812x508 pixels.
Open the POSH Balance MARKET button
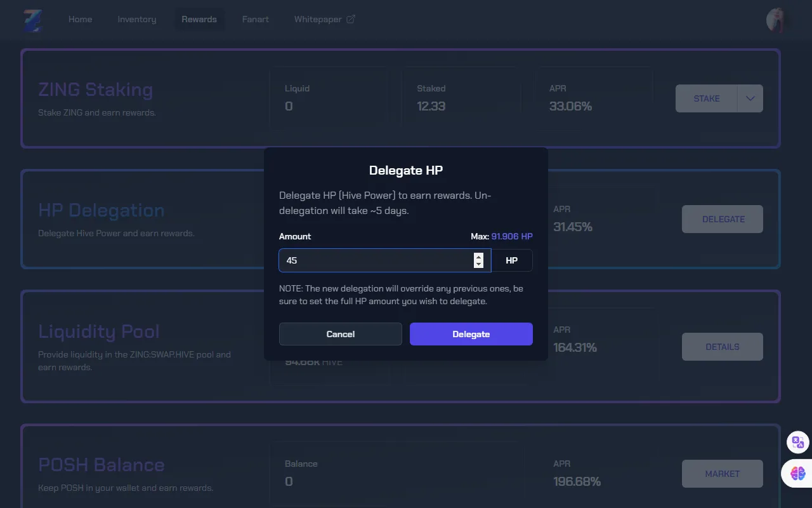click(x=723, y=474)
